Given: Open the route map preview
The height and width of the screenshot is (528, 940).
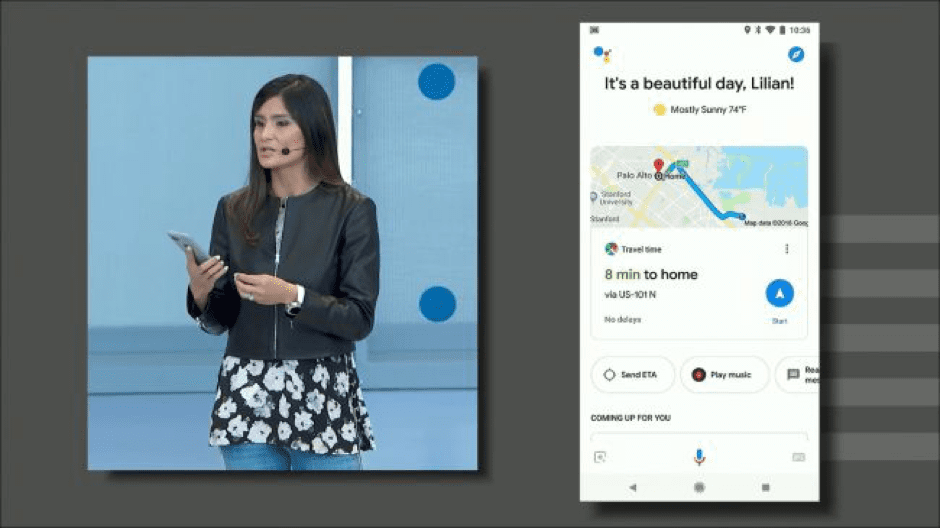Looking at the screenshot, I should pyautogui.click(x=699, y=186).
